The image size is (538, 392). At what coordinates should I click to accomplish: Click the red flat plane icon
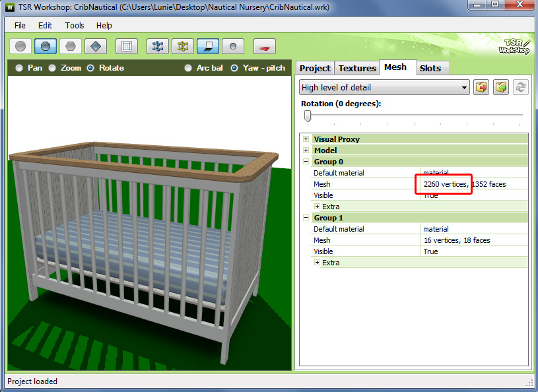coord(265,46)
